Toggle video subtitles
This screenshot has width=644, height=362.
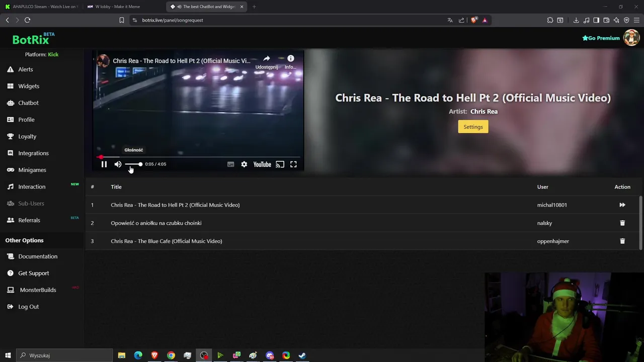pyautogui.click(x=230, y=164)
